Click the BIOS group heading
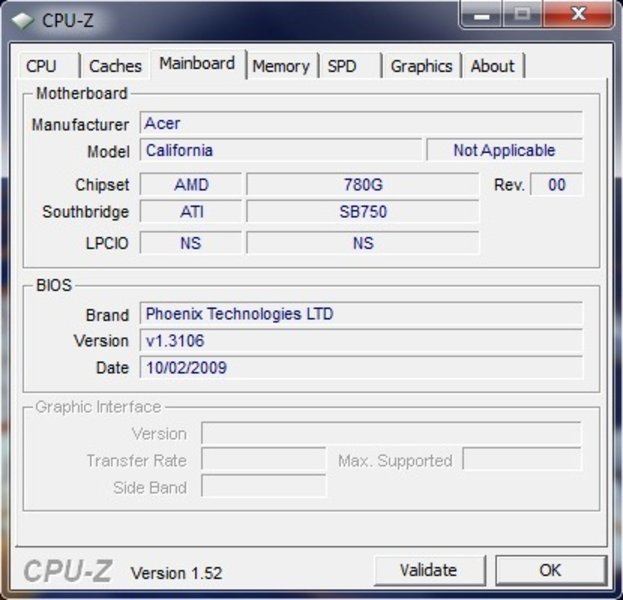The height and width of the screenshot is (600, 623). pos(54,285)
